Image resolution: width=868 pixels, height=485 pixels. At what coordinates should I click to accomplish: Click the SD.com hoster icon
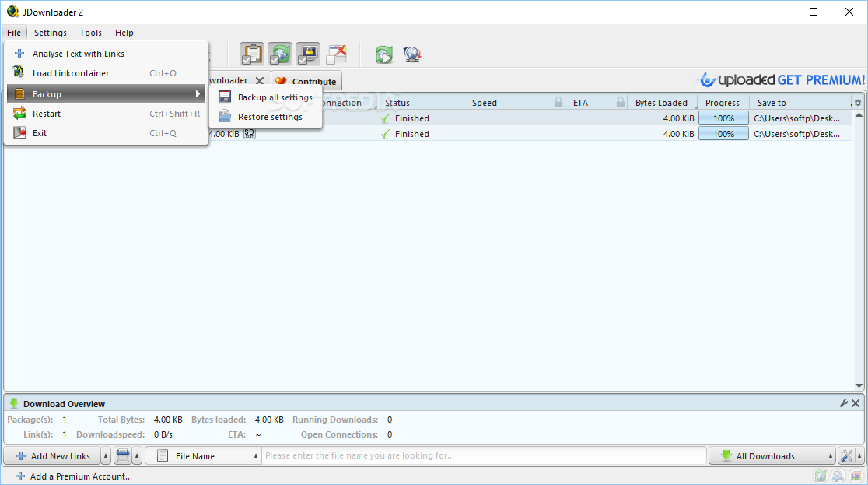tap(250, 134)
